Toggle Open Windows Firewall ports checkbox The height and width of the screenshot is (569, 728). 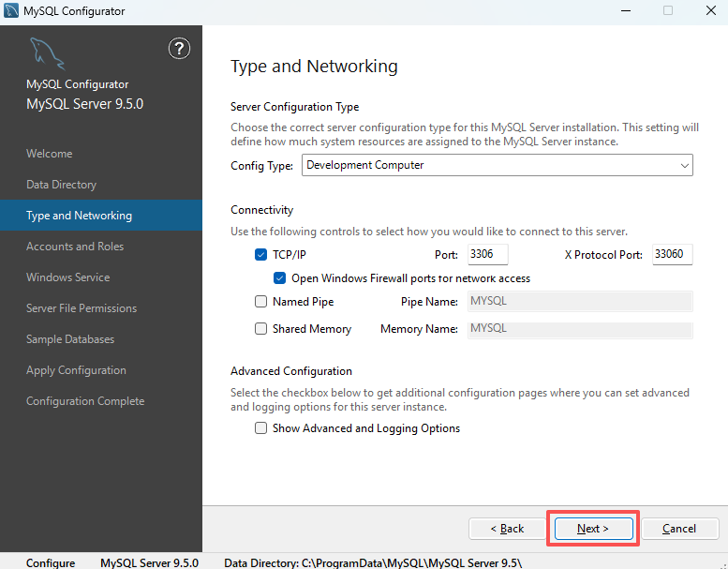point(279,278)
